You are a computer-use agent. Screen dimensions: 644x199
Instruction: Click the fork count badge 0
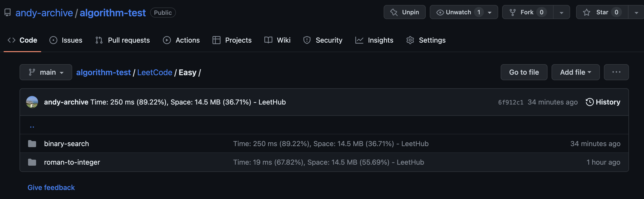(542, 12)
